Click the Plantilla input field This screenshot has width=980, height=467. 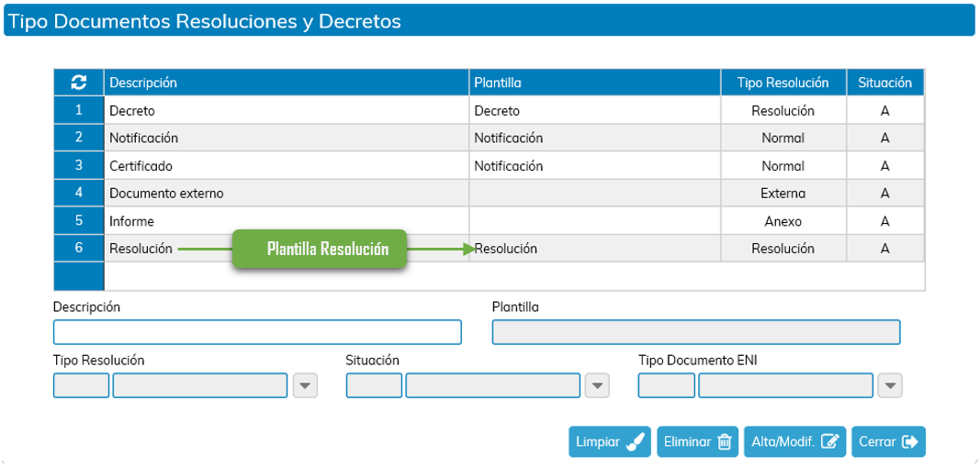(x=696, y=332)
